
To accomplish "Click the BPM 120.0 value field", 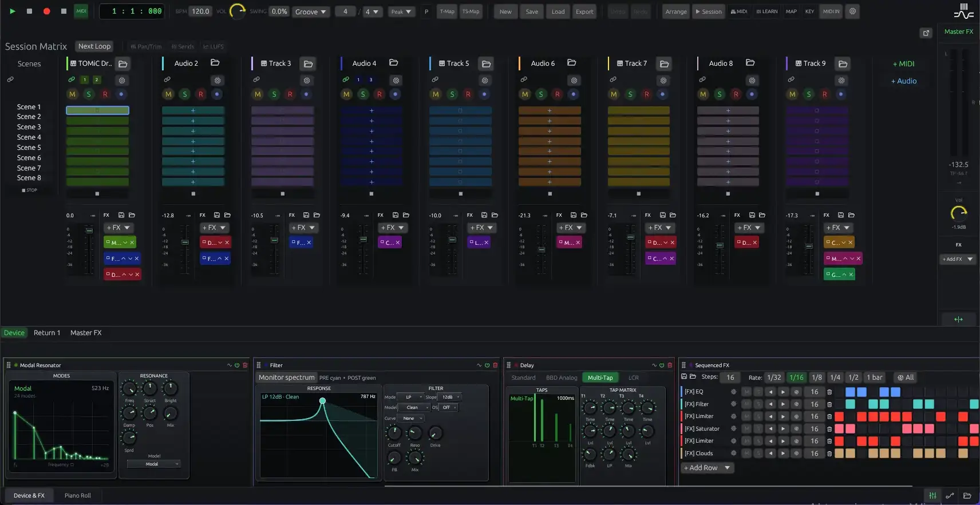I will coord(200,11).
